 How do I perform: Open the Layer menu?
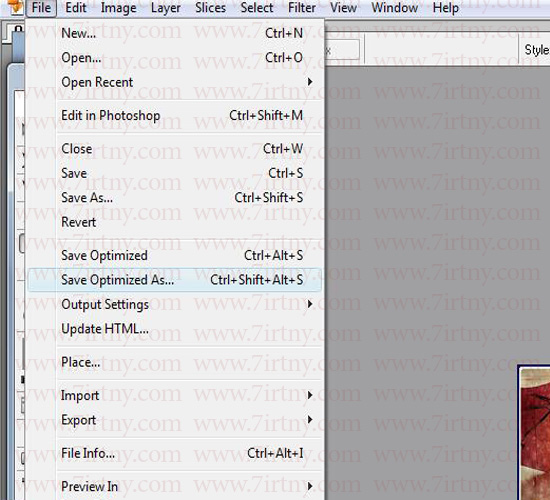point(166,8)
